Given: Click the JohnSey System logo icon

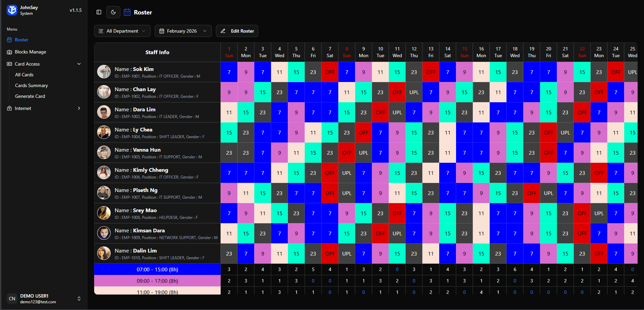Looking at the screenshot, I should coord(12,10).
